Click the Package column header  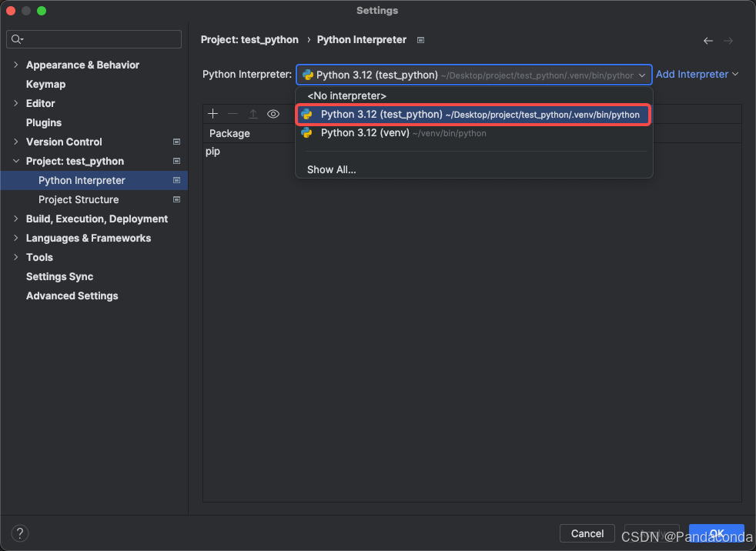(x=229, y=134)
